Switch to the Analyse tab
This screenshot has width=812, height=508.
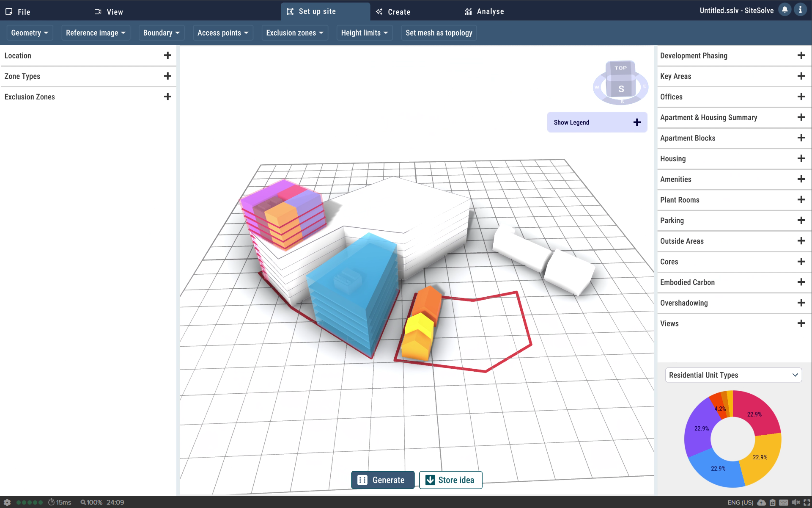tap(484, 11)
